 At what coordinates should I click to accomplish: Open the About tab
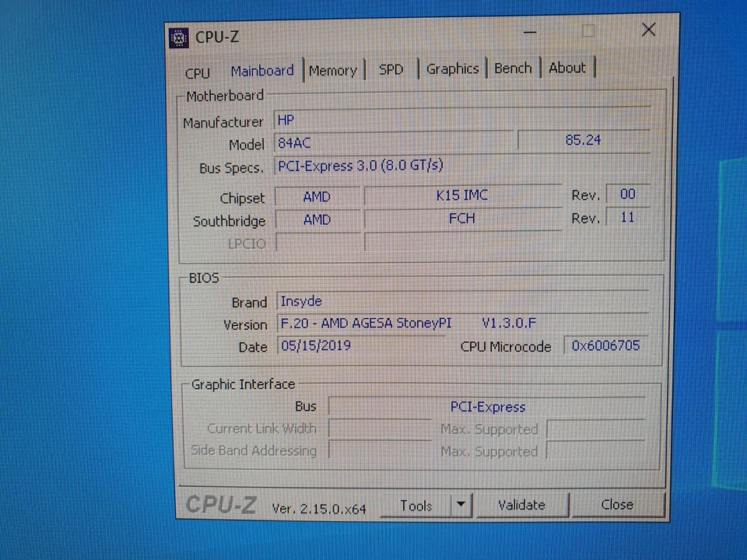566,68
